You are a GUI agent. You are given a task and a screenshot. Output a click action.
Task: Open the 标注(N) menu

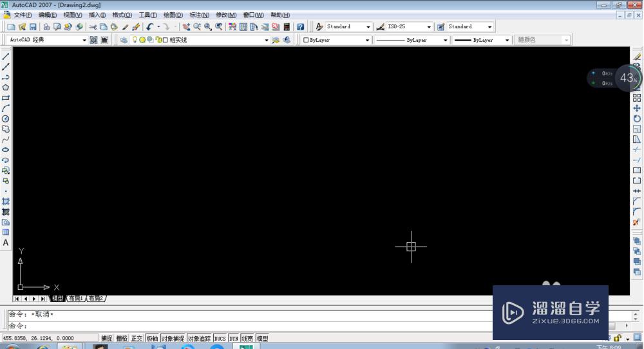click(x=199, y=15)
